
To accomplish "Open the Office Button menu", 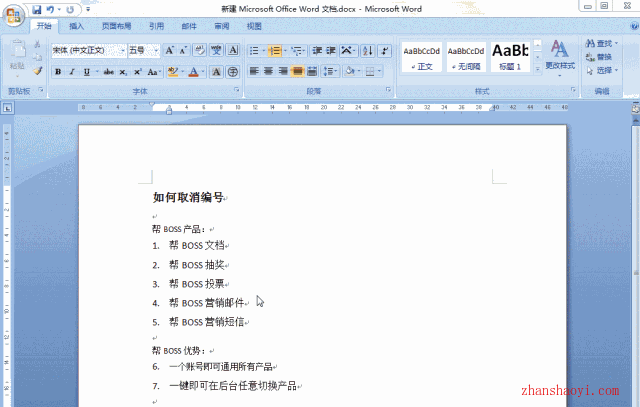I will 13,16.
